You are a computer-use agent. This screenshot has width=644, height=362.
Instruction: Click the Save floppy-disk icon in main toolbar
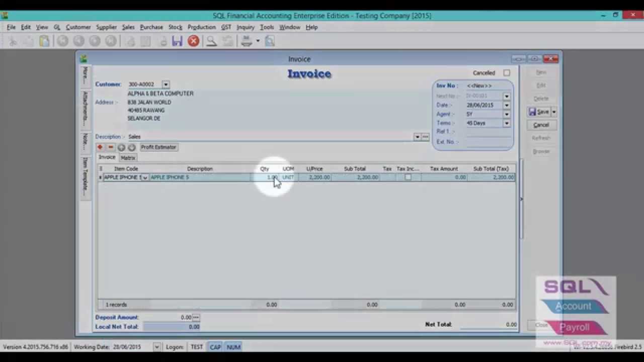click(x=177, y=41)
